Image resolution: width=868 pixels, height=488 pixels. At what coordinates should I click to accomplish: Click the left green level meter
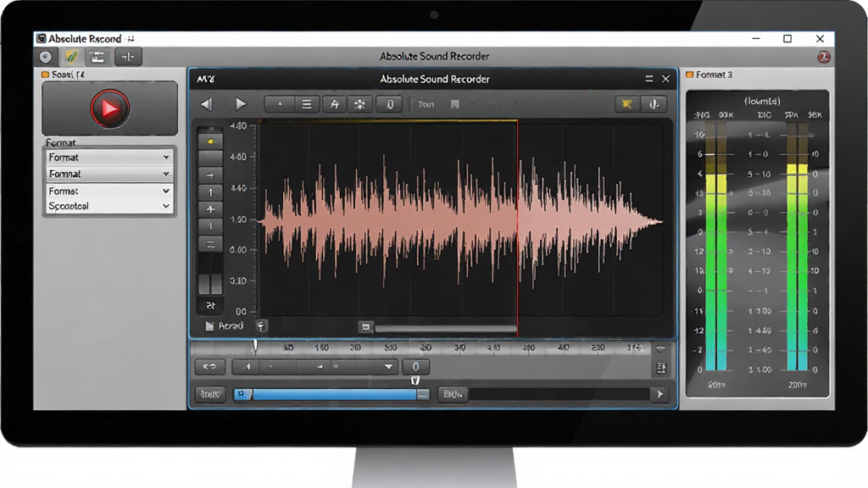pos(715,247)
